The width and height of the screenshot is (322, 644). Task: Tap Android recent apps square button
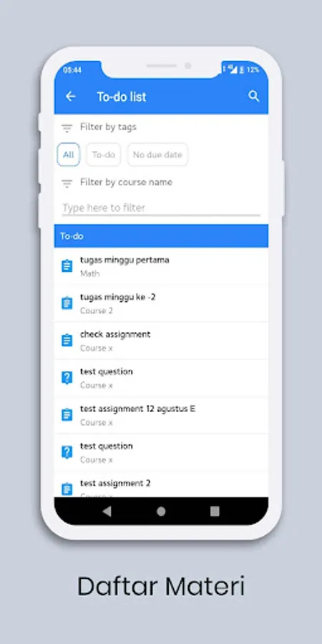point(215,512)
